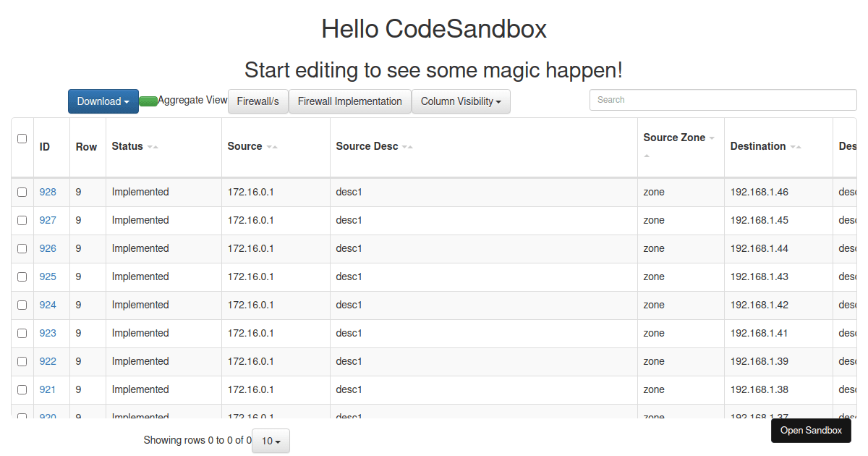Follow the ID 921 link
The width and height of the screenshot is (868, 456).
tap(48, 389)
